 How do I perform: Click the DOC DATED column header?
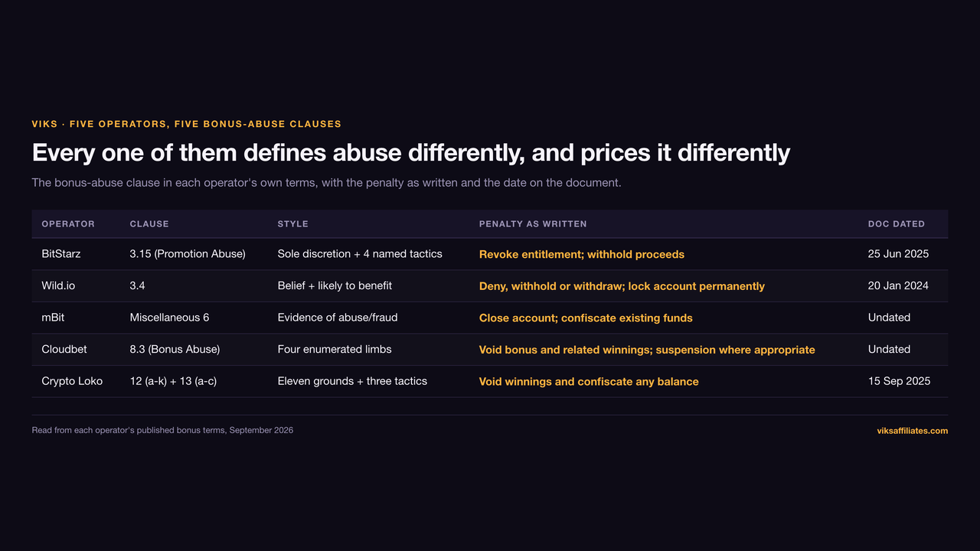pos(897,224)
